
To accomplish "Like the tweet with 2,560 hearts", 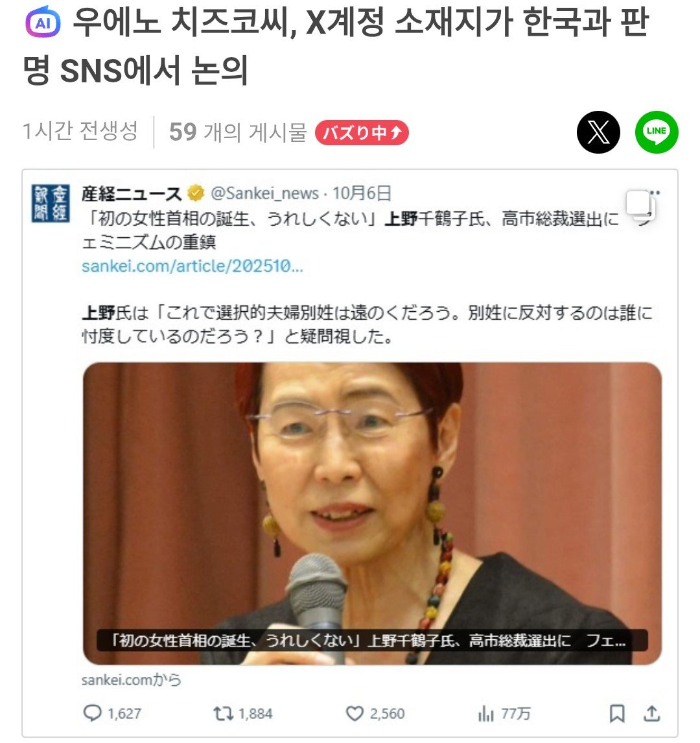I will (355, 713).
